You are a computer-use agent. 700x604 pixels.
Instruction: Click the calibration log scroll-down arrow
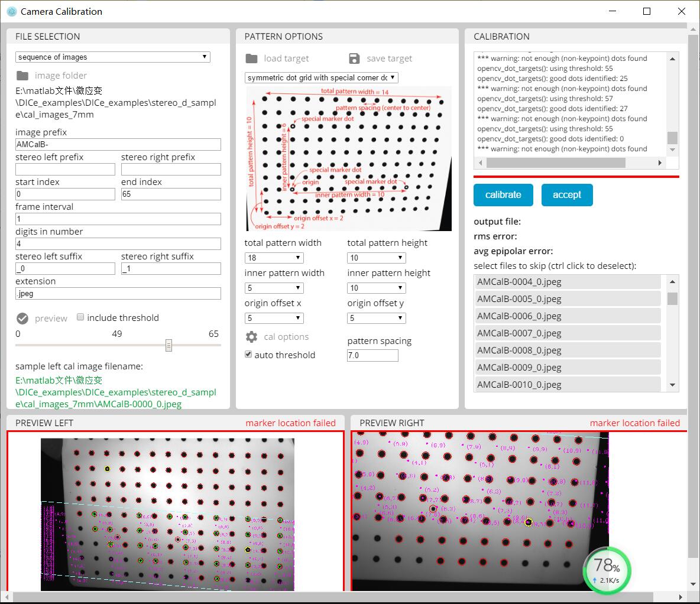672,150
